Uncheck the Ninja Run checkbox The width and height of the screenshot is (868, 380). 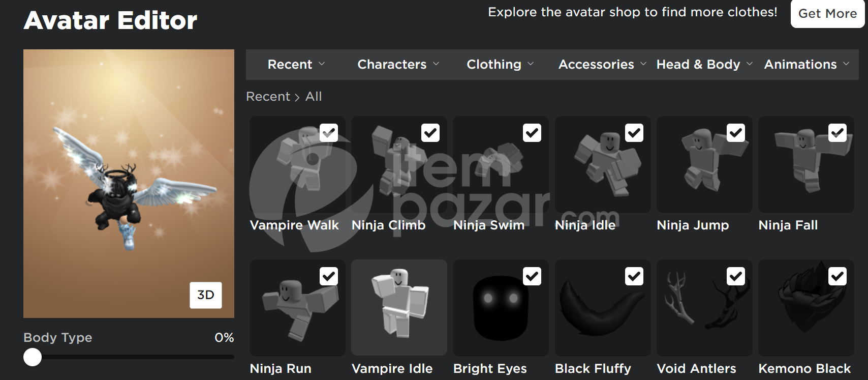[329, 276]
